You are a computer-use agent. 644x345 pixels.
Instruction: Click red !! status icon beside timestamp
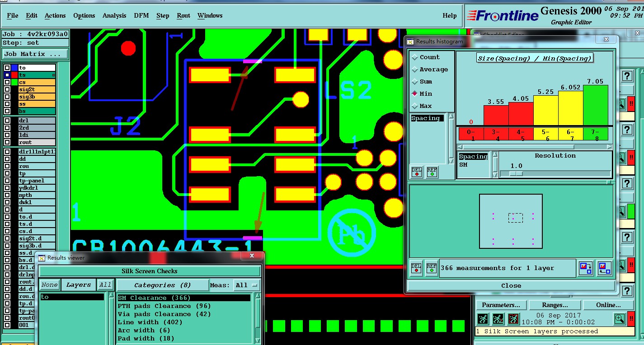coord(631,319)
